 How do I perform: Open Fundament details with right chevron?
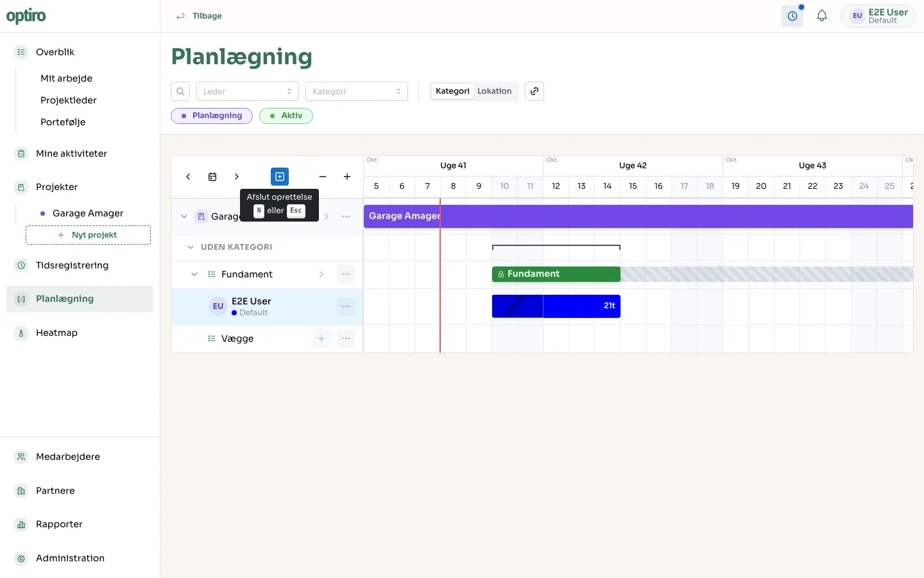pos(321,274)
